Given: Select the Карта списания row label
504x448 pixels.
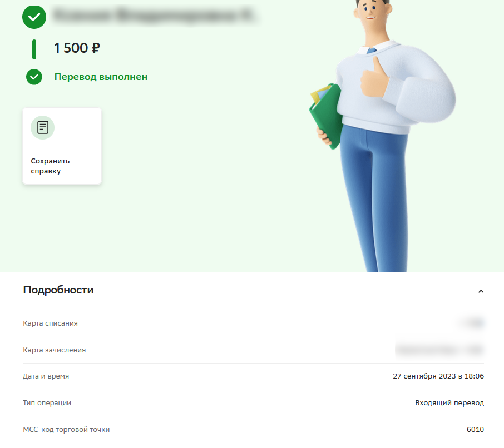Looking at the screenshot, I should tap(51, 323).
